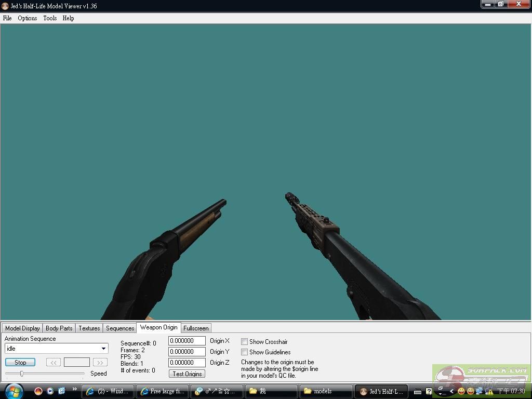The width and height of the screenshot is (532, 399).
Task: Switch to the Body Parts tab
Action: (59, 328)
